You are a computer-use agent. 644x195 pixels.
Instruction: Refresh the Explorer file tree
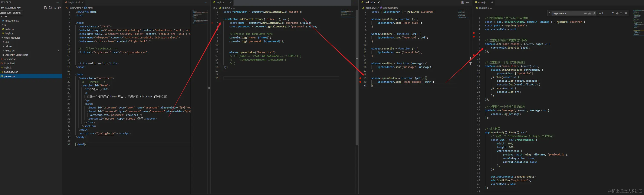[55, 8]
